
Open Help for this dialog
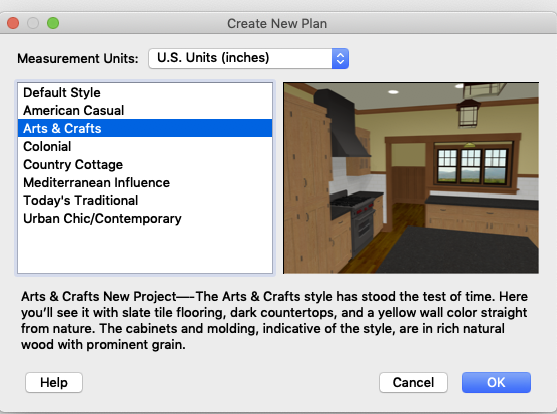(x=54, y=382)
